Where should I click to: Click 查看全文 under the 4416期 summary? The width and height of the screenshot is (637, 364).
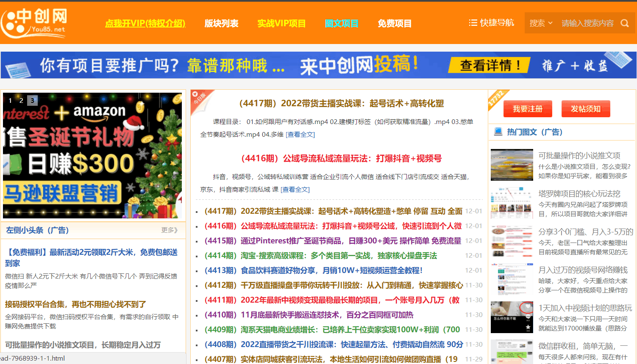295,189
